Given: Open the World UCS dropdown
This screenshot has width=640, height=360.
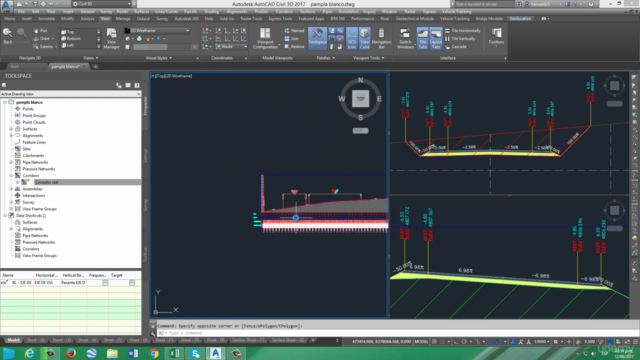Looking at the screenshot, I should pyautogui.click(x=231, y=47).
